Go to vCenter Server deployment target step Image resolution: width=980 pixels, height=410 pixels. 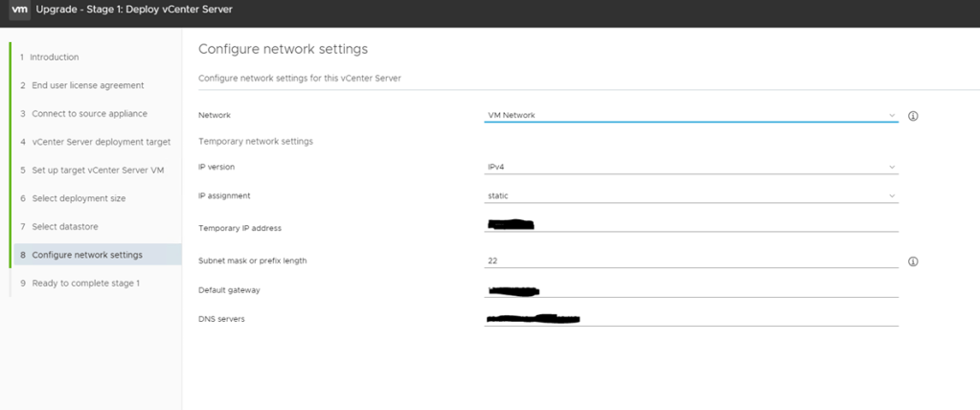point(101,142)
